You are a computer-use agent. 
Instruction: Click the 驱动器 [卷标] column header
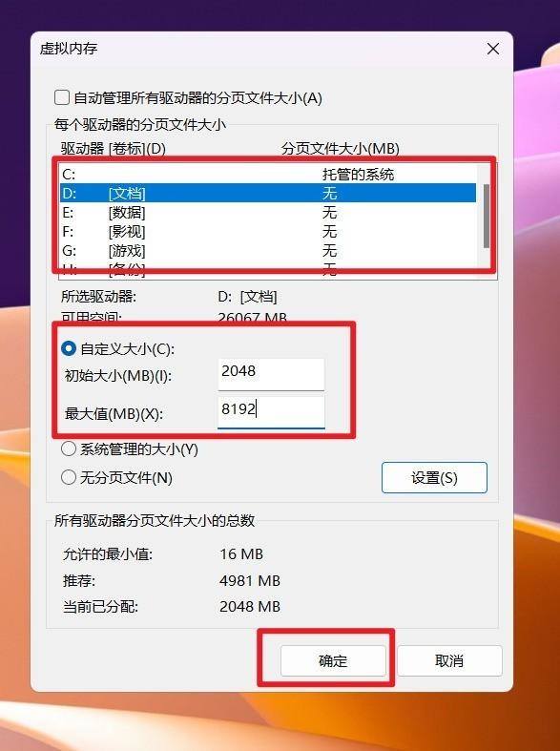pyautogui.click(x=113, y=149)
